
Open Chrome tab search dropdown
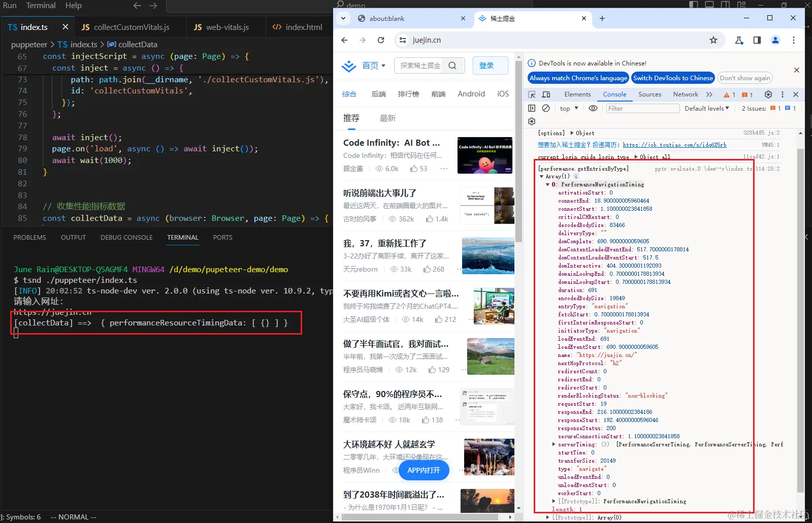pyautogui.click(x=343, y=18)
